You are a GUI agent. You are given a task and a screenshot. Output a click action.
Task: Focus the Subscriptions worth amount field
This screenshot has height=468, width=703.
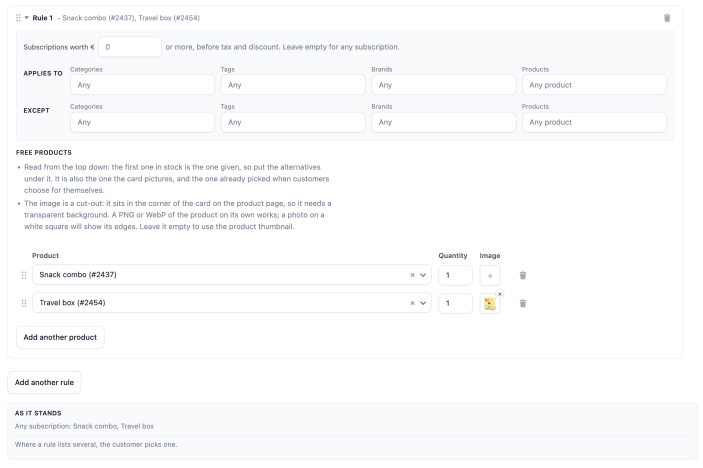point(130,47)
